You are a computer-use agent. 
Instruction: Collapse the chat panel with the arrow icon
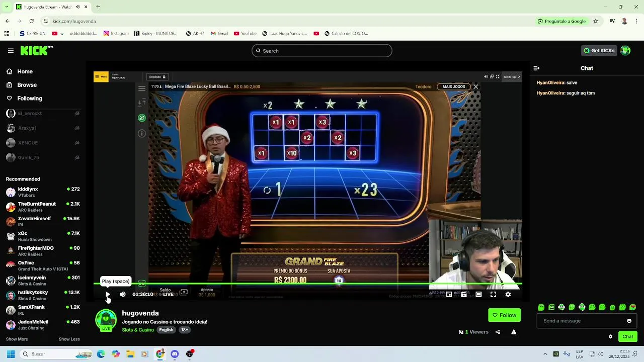(536, 68)
